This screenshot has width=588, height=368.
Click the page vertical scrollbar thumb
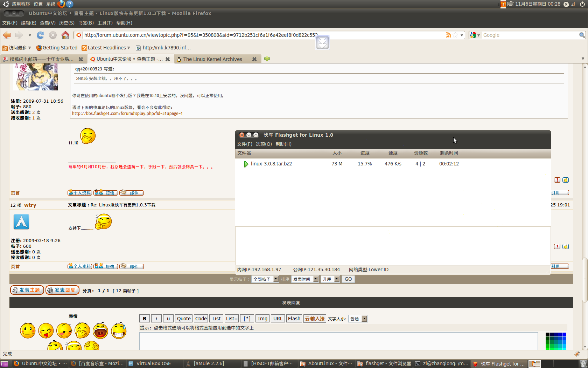584,280
